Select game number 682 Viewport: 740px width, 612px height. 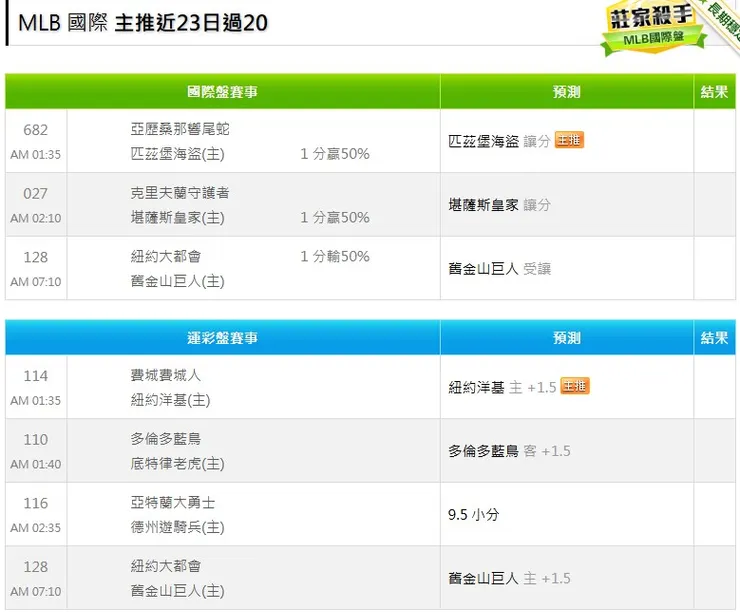tap(35, 130)
